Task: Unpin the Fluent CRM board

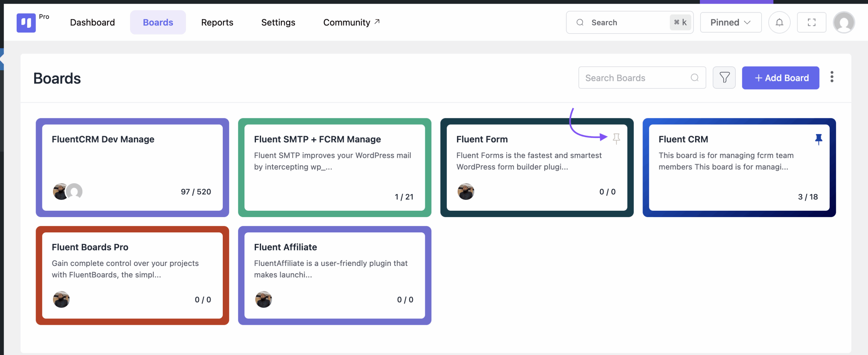Action: point(818,139)
